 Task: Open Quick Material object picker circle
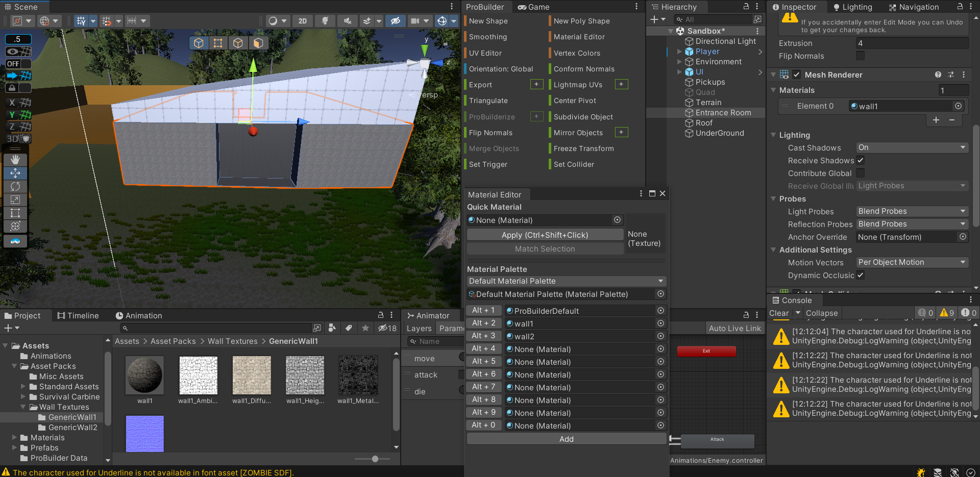click(617, 220)
